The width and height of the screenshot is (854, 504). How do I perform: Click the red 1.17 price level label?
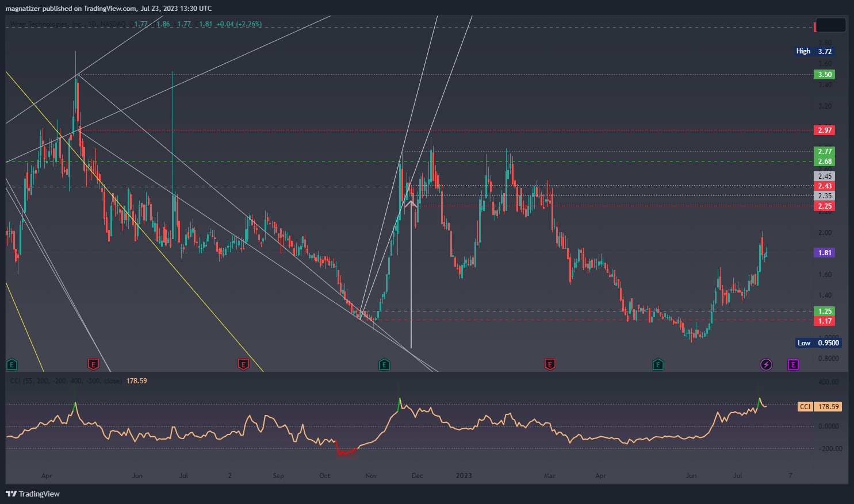(x=825, y=321)
